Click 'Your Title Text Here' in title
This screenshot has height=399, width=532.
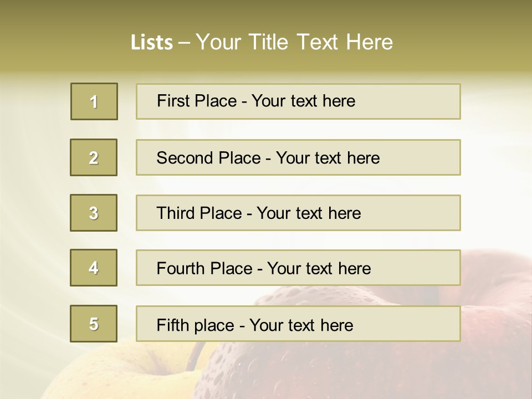click(x=294, y=42)
